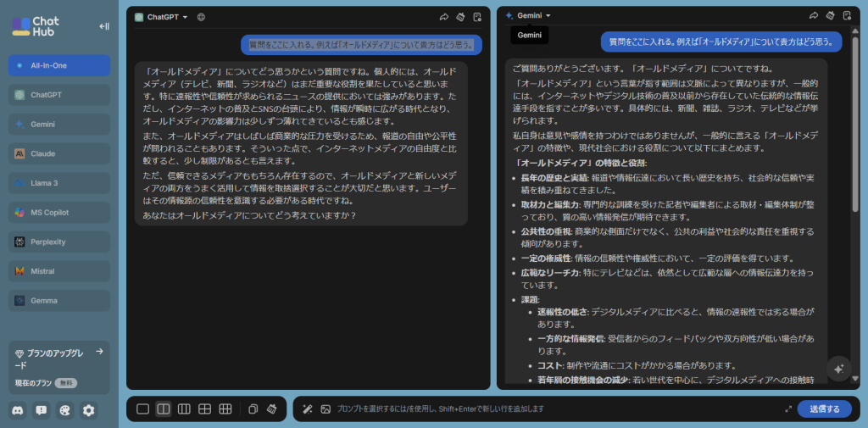Clear all conversations with broom icon
The width and height of the screenshot is (868, 428).
pyautogui.click(x=271, y=409)
